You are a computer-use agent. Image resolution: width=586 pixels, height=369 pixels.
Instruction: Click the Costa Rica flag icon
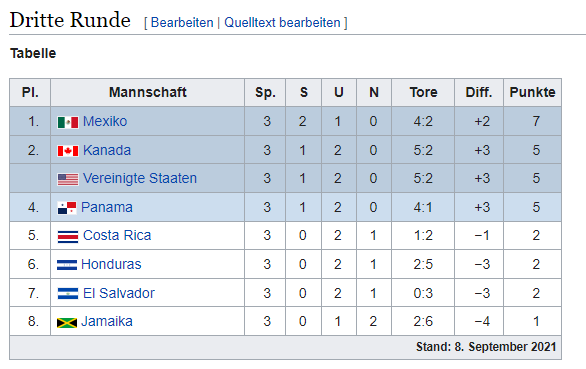coord(68,237)
